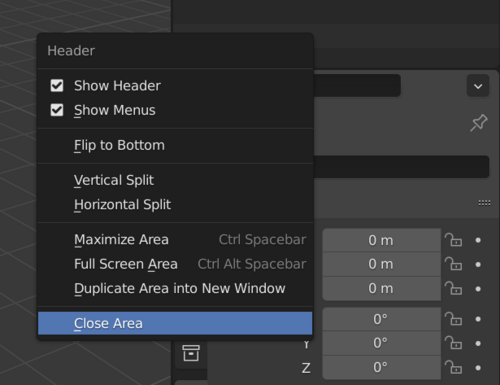500x385 pixels.
Task: Toggle lock on first location field
Action: click(453, 240)
